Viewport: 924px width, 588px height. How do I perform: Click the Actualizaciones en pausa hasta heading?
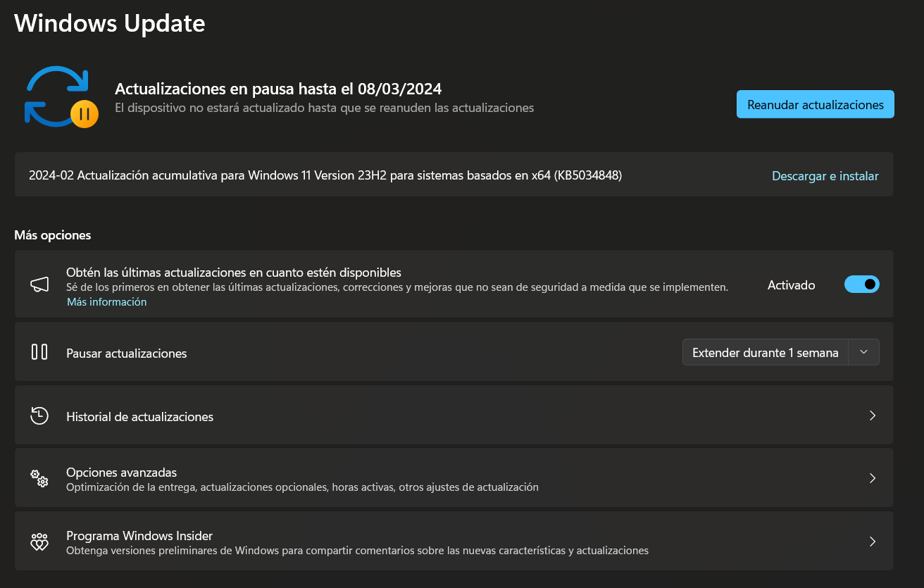coord(278,89)
